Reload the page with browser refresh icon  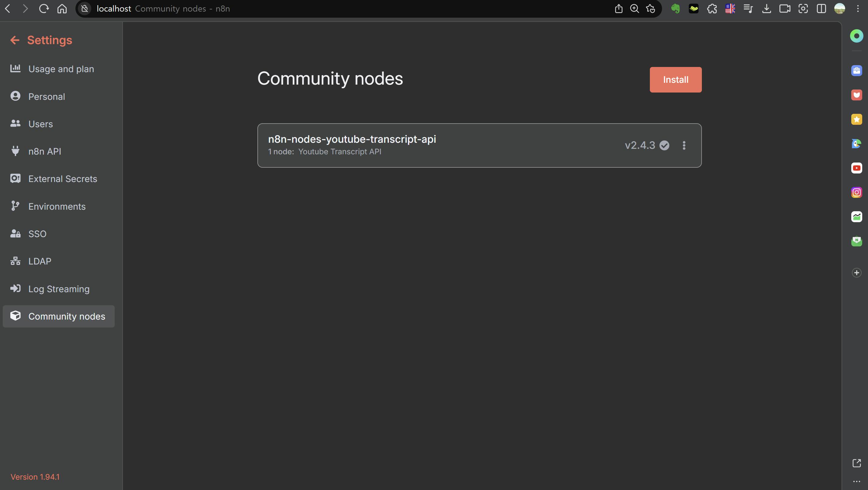point(44,9)
